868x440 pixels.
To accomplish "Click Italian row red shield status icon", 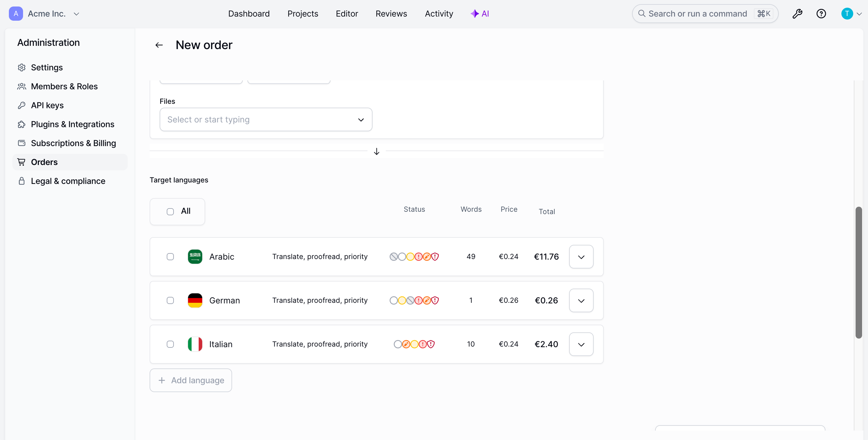I will (431, 344).
